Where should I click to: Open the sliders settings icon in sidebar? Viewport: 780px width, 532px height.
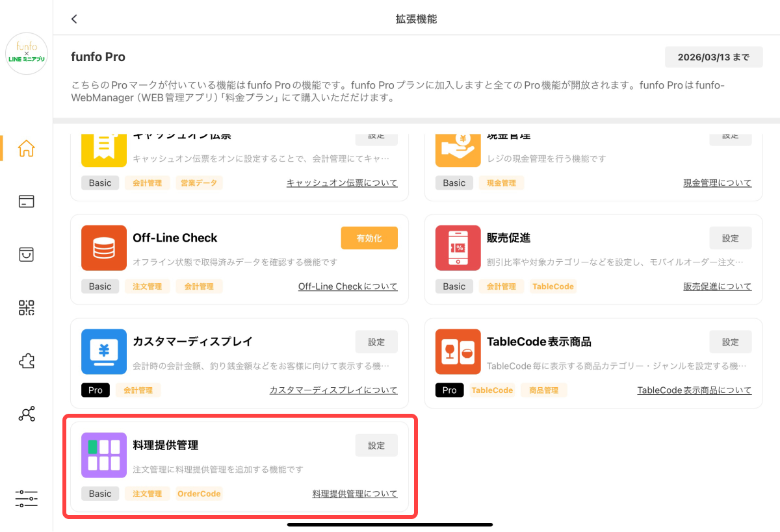click(x=27, y=499)
